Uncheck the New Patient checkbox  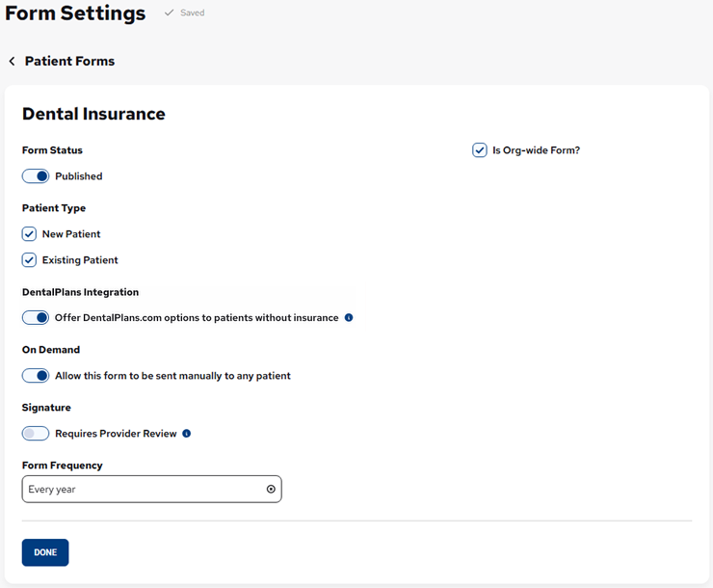29,234
